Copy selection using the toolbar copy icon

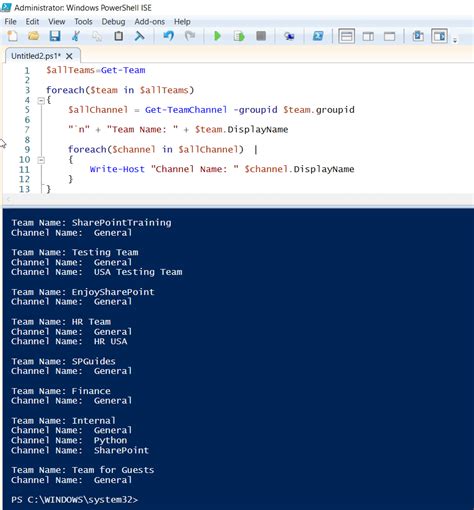pos(97,36)
